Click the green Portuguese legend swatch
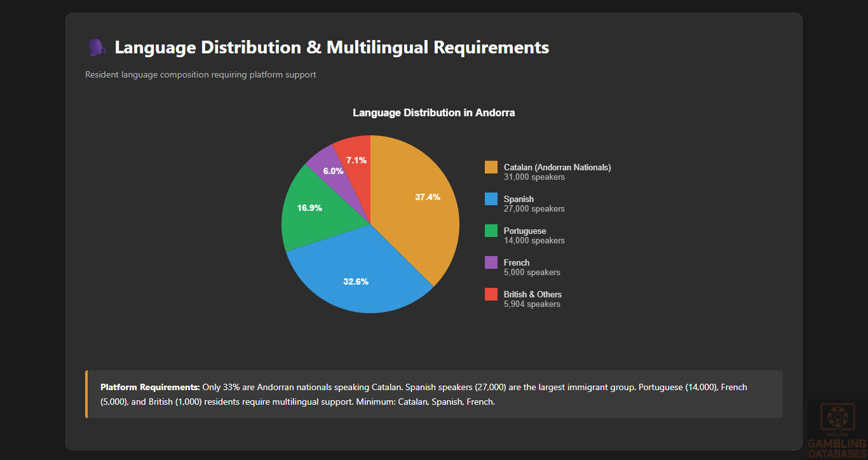This screenshot has width=868, height=460. 491,231
